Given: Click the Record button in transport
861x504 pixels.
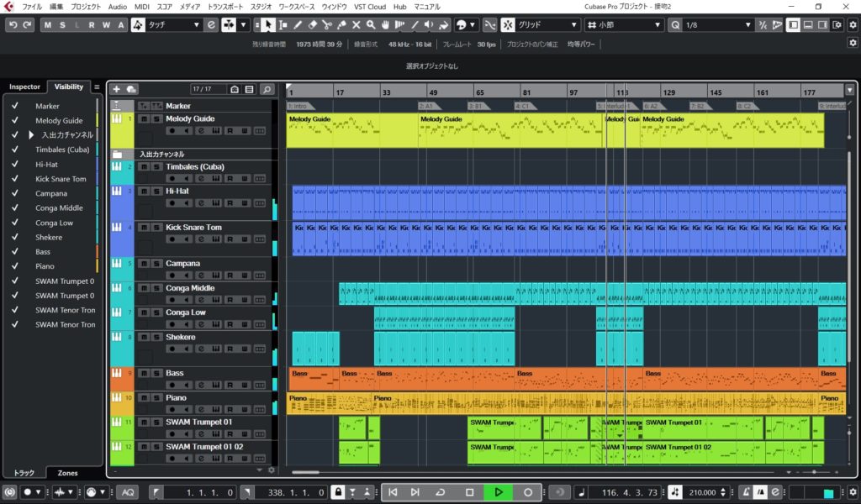Looking at the screenshot, I should point(528,492).
